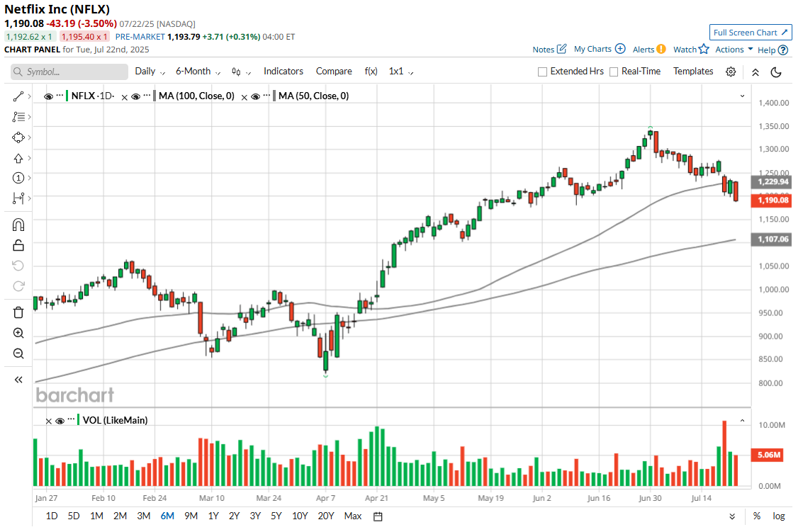803x532 pixels.
Task: Hide the VOL (LikeMain) study
Action: (60, 421)
